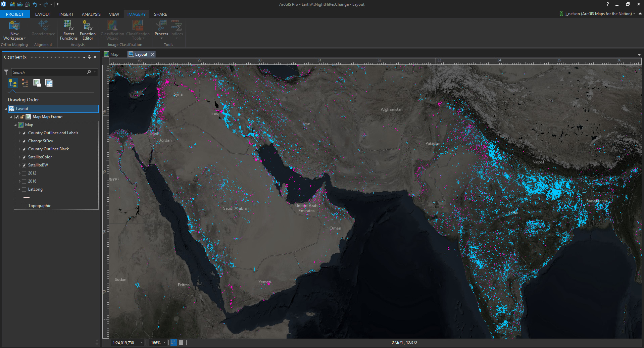Toggle the grid display on status bar
The image size is (644, 348).
point(181,343)
